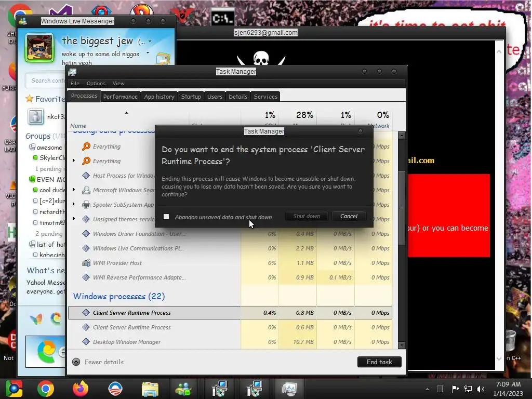Expand Unsigned themes service row
This screenshot has height=399, width=532.
click(x=74, y=219)
